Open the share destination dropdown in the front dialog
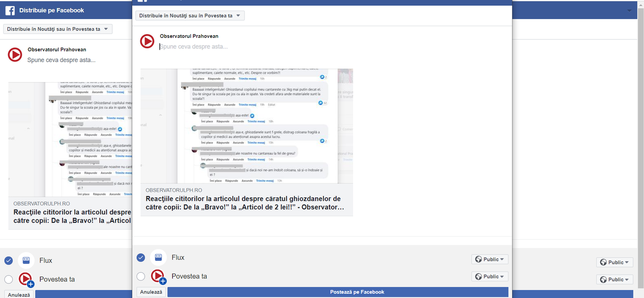The height and width of the screenshot is (298, 644). click(x=190, y=16)
